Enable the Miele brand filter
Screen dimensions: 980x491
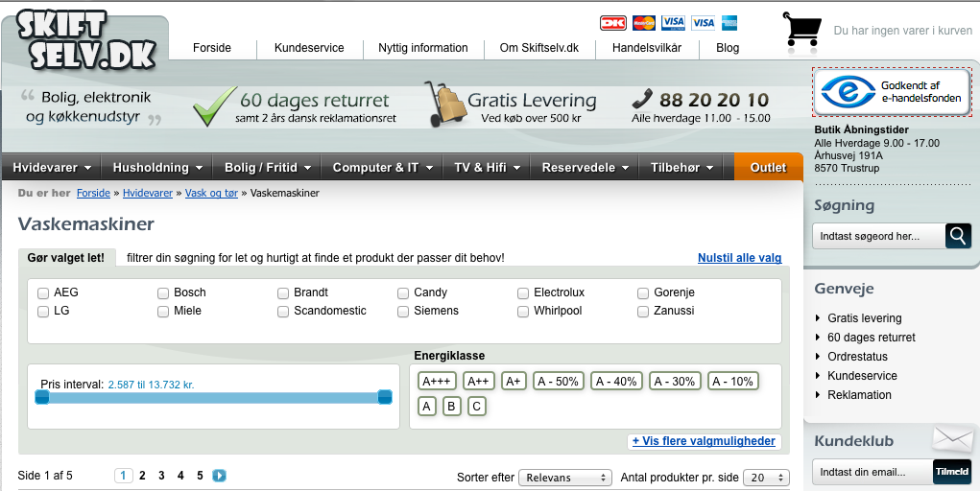[163, 311]
